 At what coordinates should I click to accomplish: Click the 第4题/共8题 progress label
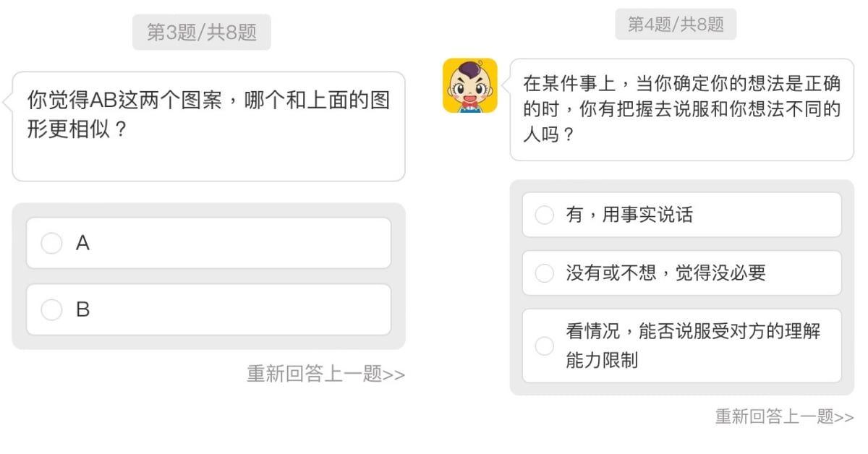[676, 25]
